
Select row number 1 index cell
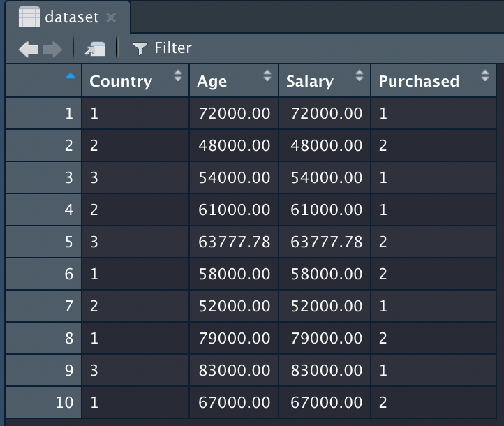43,113
